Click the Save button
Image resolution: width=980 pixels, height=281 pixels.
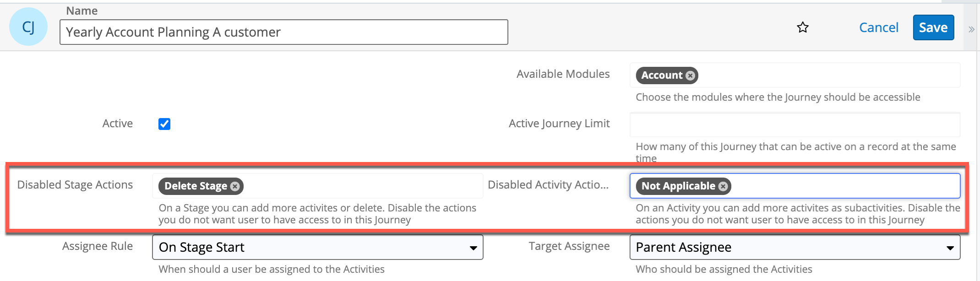pos(933,27)
